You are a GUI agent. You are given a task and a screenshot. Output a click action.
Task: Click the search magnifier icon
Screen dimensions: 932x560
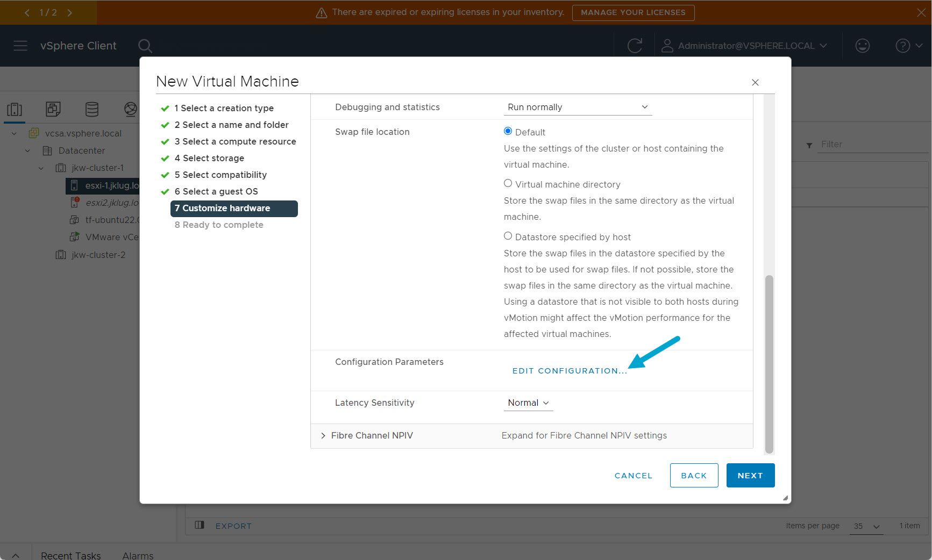tap(145, 46)
